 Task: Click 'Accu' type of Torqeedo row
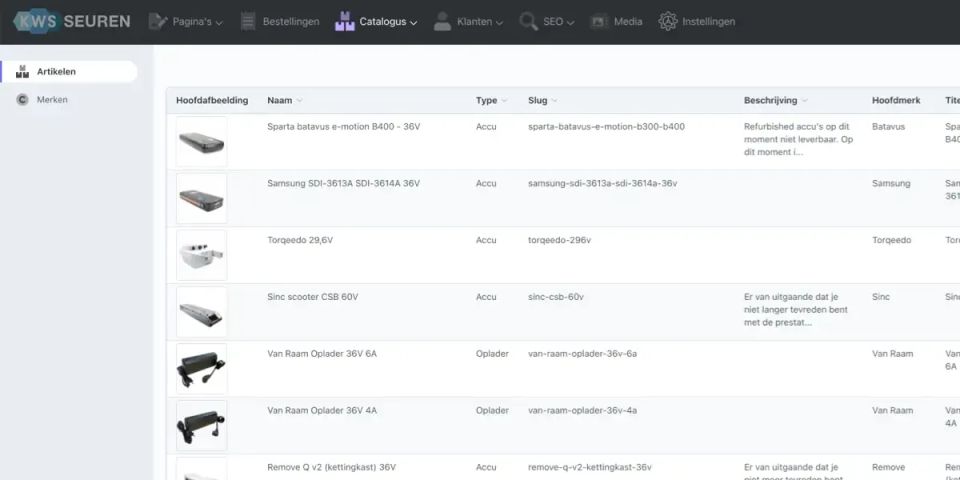486,240
